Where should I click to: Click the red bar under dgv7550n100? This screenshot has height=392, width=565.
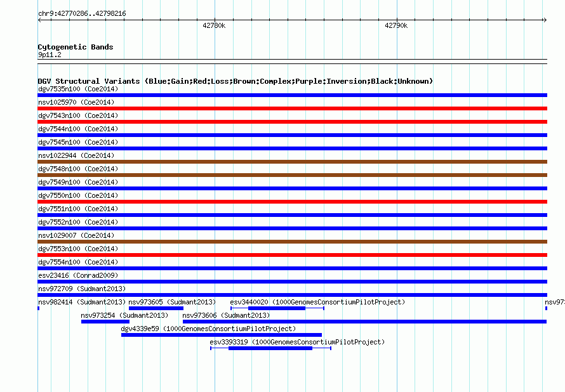coord(292,202)
